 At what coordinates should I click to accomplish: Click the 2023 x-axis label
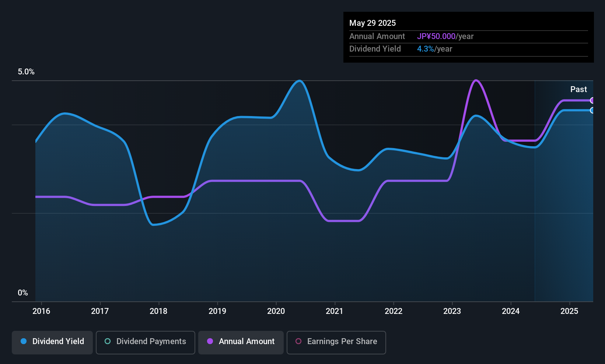click(452, 311)
